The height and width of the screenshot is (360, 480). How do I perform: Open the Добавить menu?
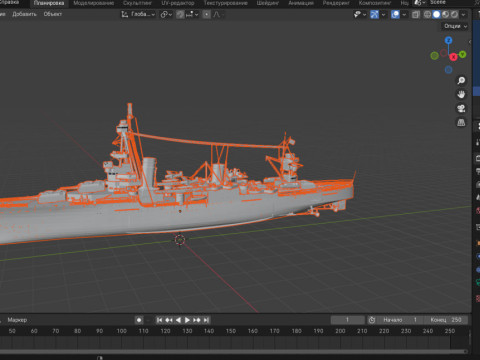pyautogui.click(x=24, y=14)
